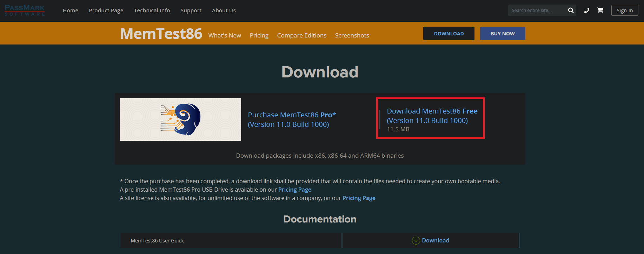Open the shopping cart icon
Viewport: 644px width, 254px height.
(600, 11)
